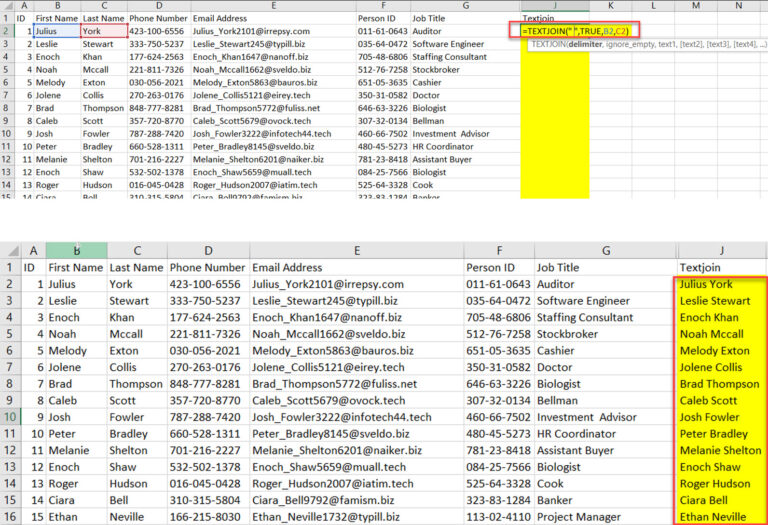768x525 pixels.
Task: Click 'Neville' in Last Name column
Action: (137, 517)
